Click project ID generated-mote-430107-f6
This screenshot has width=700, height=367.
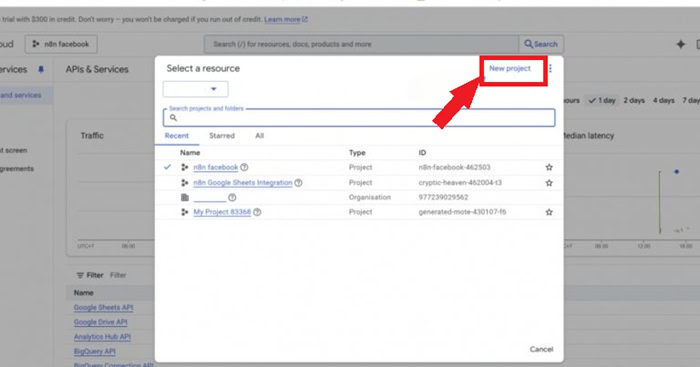click(x=462, y=212)
